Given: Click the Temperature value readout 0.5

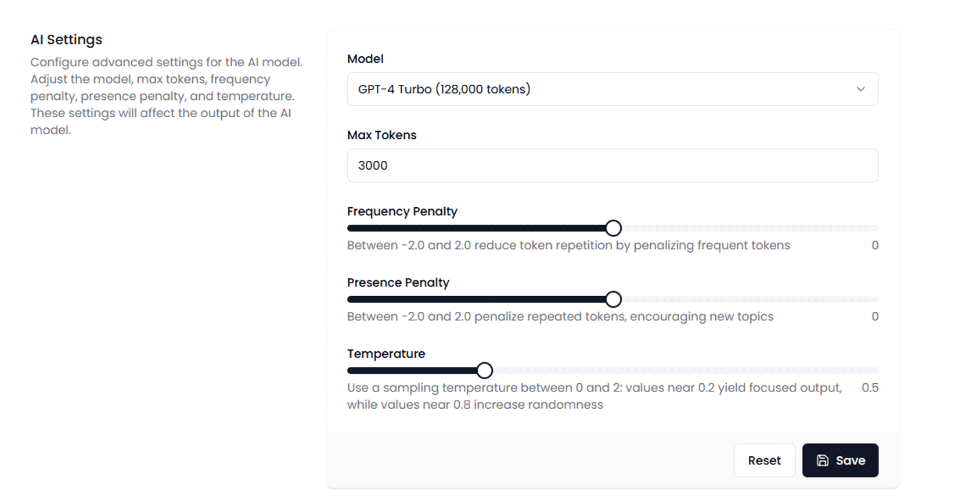Looking at the screenshot, I should pyautogui.click(x=870, y=387).
